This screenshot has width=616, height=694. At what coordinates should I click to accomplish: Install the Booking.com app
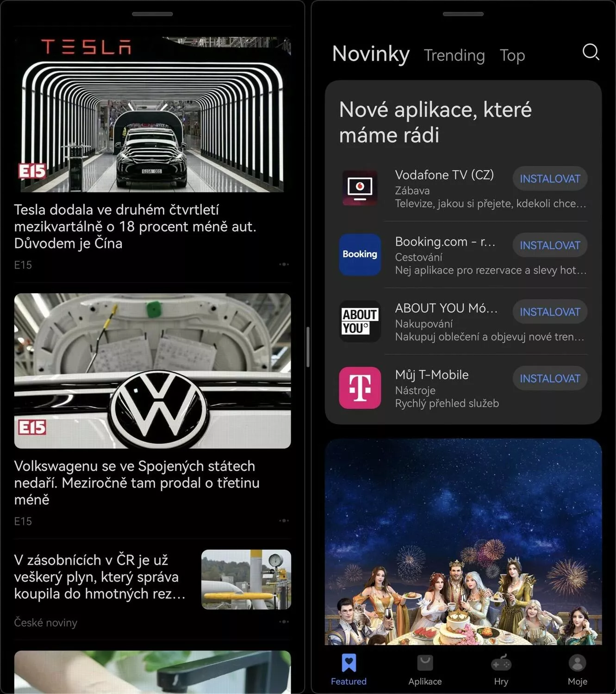(x=550, y=245)
